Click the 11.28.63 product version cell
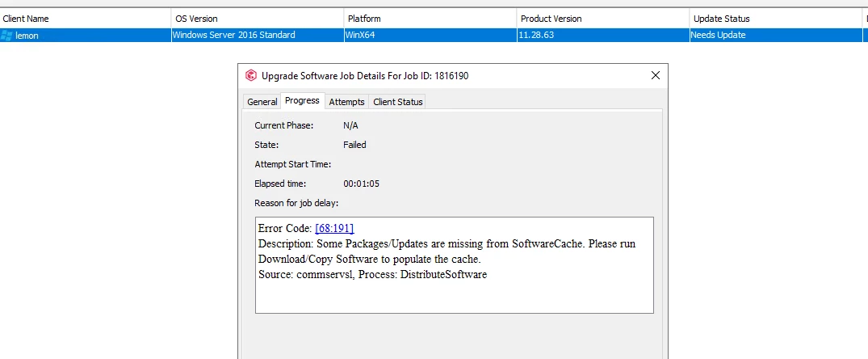This screenshot has width=868, height=359. 536,36
